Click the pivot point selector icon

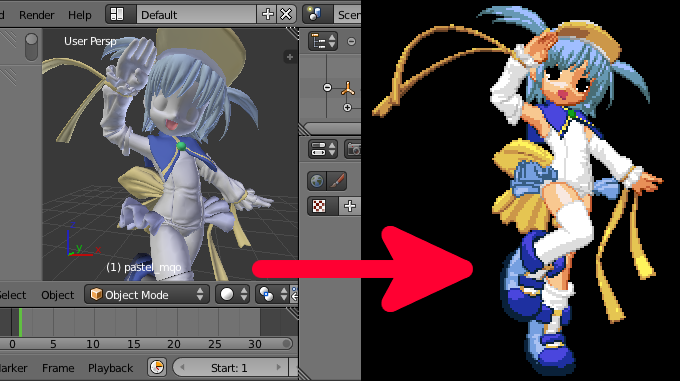271,295
